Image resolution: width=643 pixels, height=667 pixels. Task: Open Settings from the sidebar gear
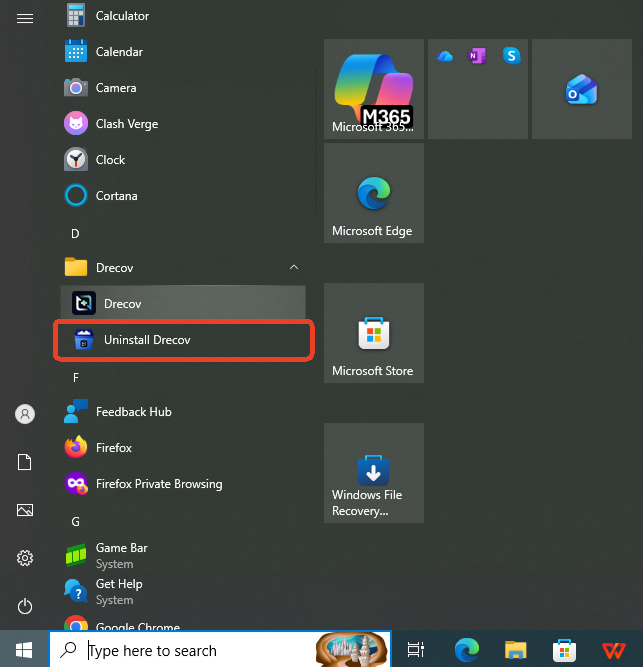pos(25,558)
